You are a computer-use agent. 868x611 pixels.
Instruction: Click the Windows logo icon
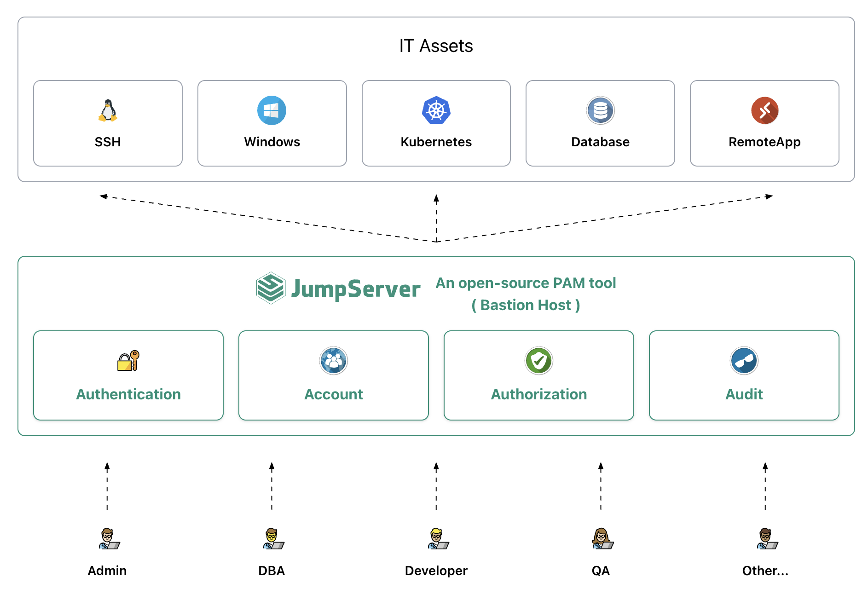pyautogui.click(x=272, y=110)
